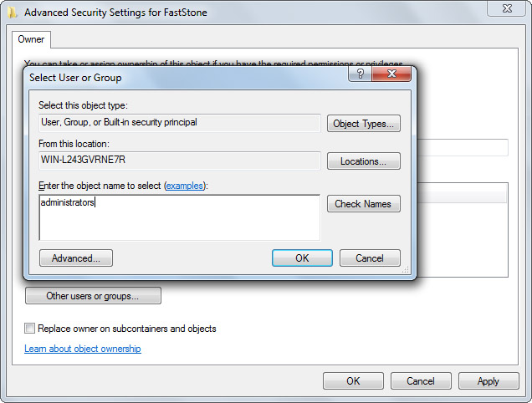Viewport: 532px width, 403px height.
Task: Confirm with OK in Select User or Group
Action: 302,258
